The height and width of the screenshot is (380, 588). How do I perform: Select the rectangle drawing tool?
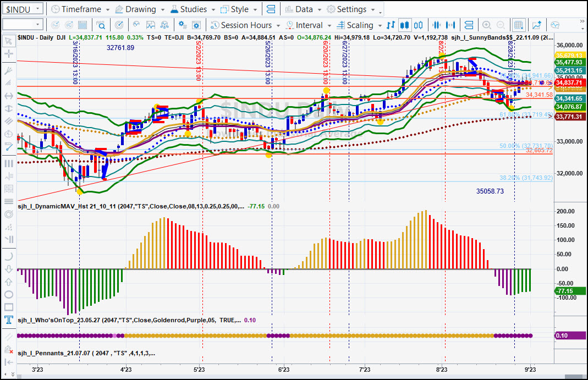pos(8,307)
